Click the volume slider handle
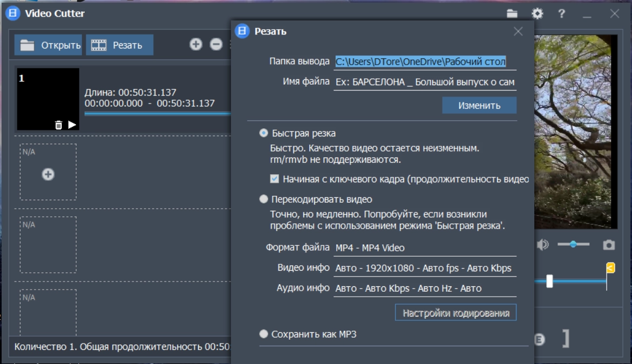 573,244
